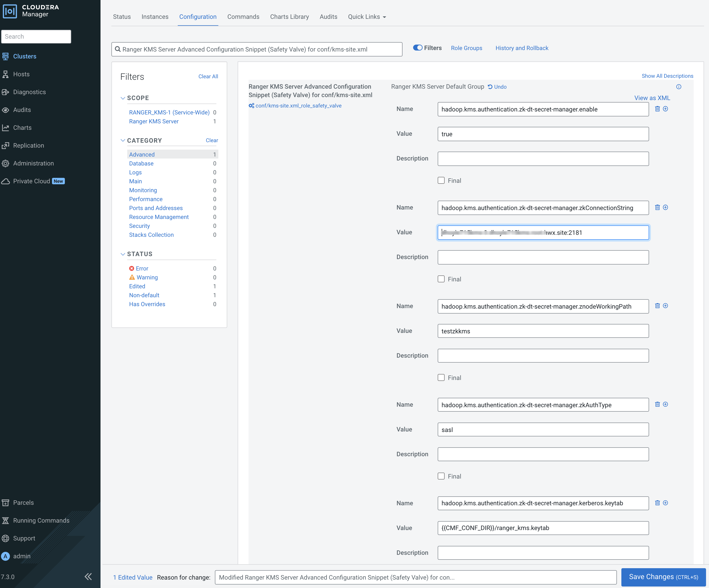Collapse the sidebar with double-chevron icon

[88, 577]
